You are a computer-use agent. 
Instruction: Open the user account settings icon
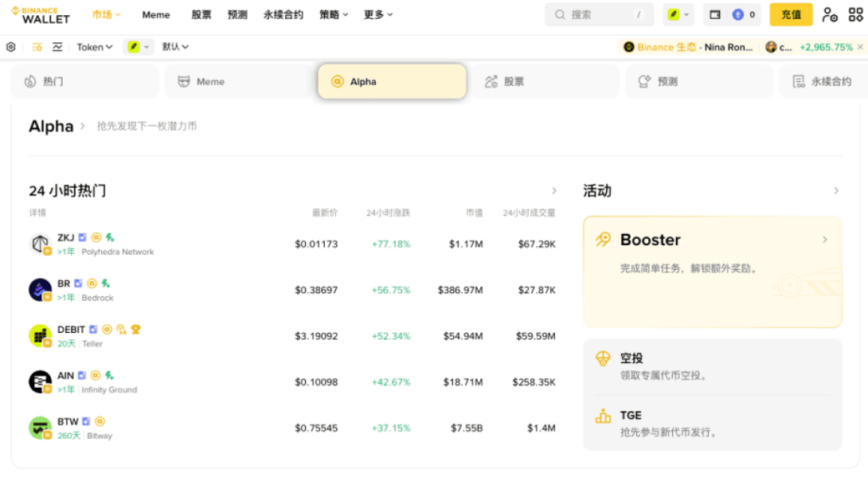pyautogui.click(x=829, y=15)
